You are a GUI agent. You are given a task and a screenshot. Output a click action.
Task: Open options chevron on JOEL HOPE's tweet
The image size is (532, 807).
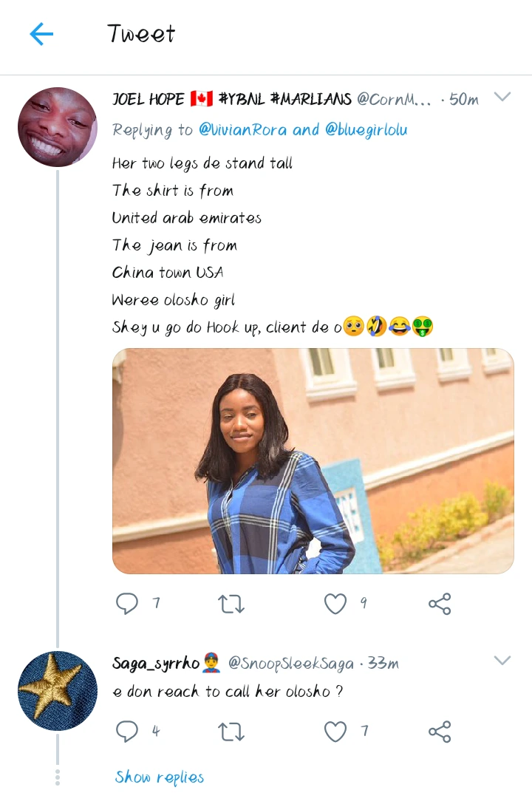point(502,97)
